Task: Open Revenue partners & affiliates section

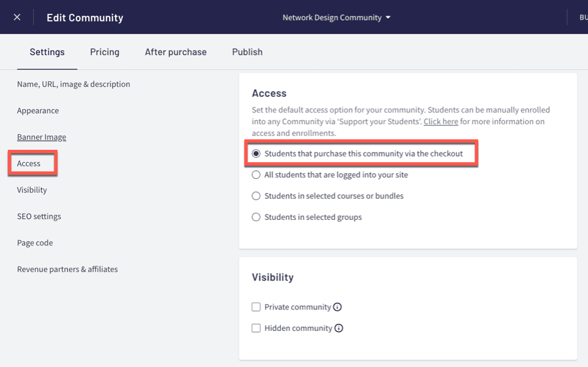Action: pos(67,270)
